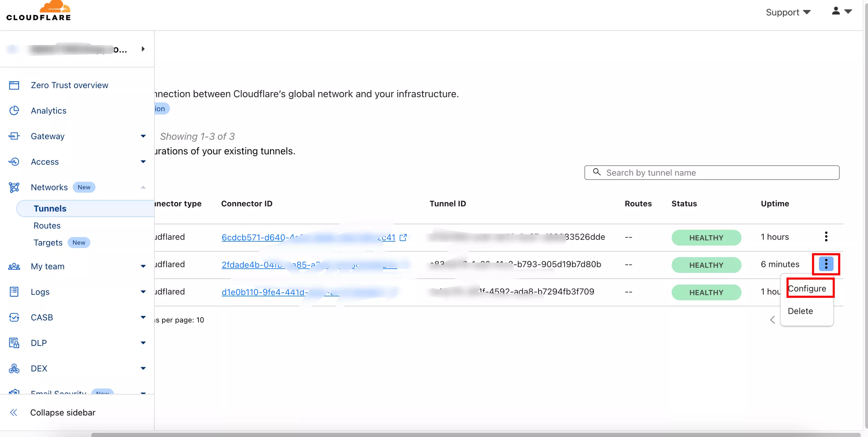Screen dimensions: 868x437
Task: Expand the Access submenu arrow
Action: click(143, 162)
